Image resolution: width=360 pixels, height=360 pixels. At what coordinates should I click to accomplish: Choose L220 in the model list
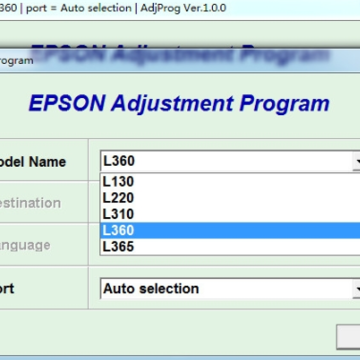click(230, 198)
